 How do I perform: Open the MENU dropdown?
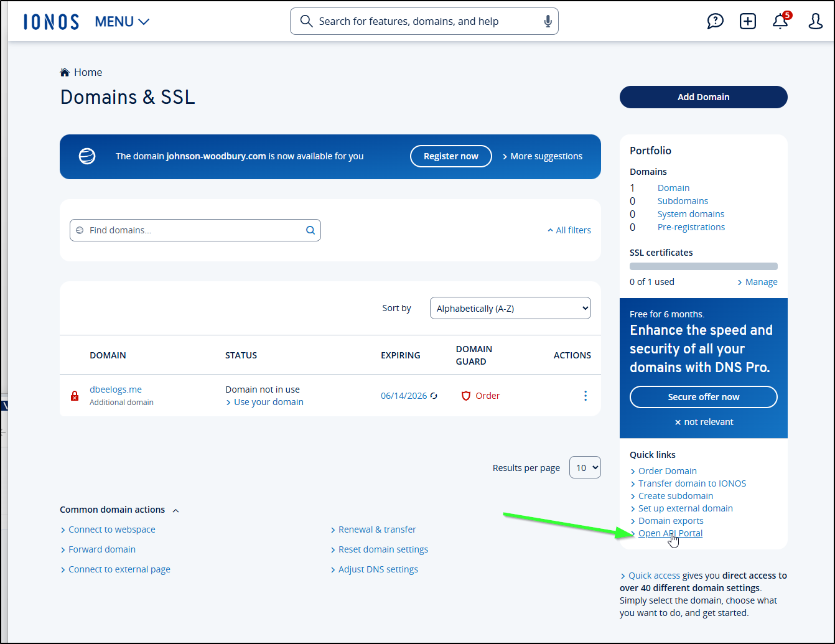coord(122,22)
